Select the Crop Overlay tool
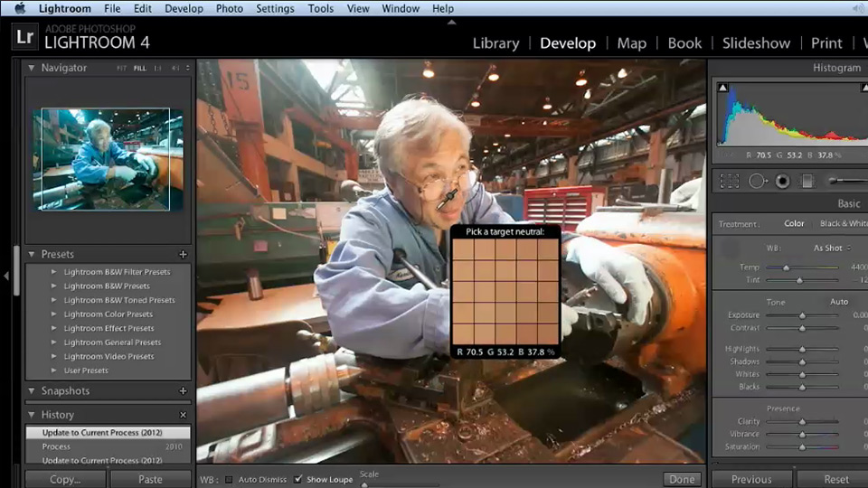This screenshot has width=868, height=488. [729, 181]
